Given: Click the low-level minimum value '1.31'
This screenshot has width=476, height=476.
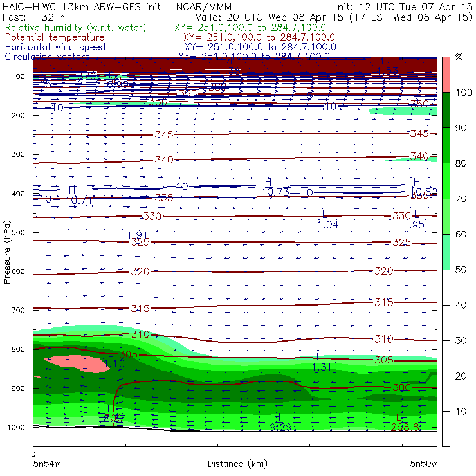Looking at the screenshot, I should pyautogui.click(x=322, y=367).
